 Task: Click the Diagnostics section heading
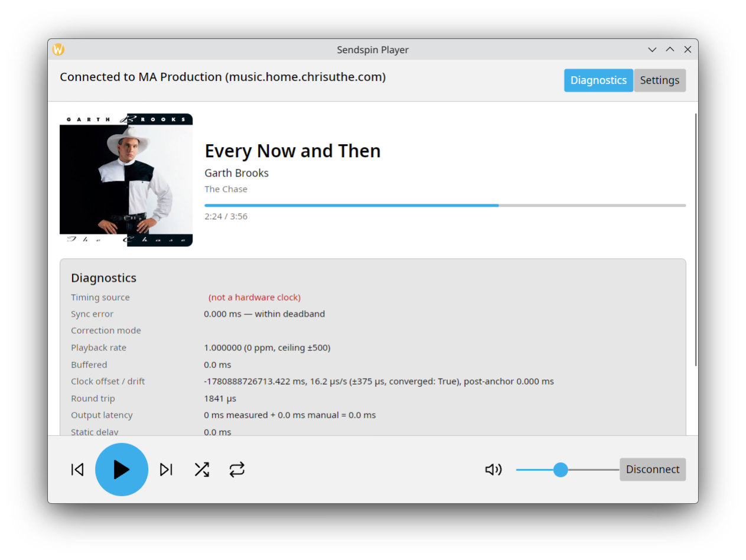(103, 278)
